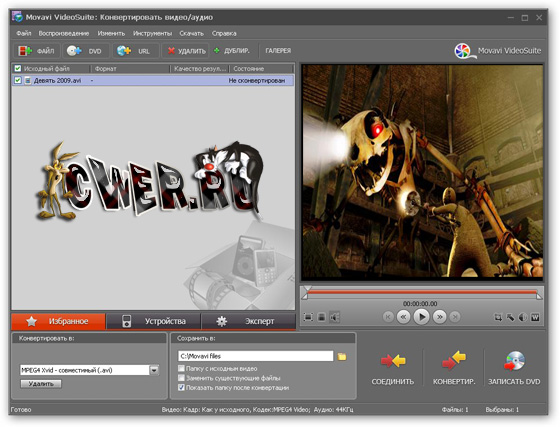Sort by the Исходный файл column header
Viewport: 560px width, 427px height.
coord(51,68)
